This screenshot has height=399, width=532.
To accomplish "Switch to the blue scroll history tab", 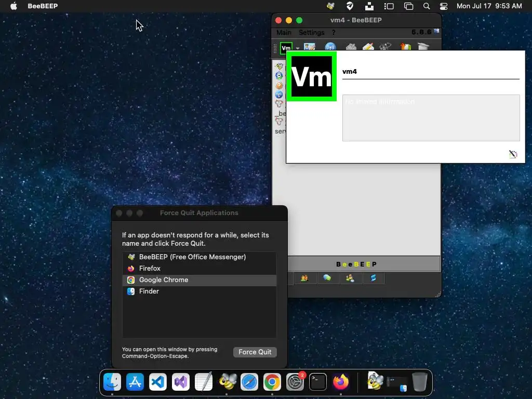I will coord(373,278).
